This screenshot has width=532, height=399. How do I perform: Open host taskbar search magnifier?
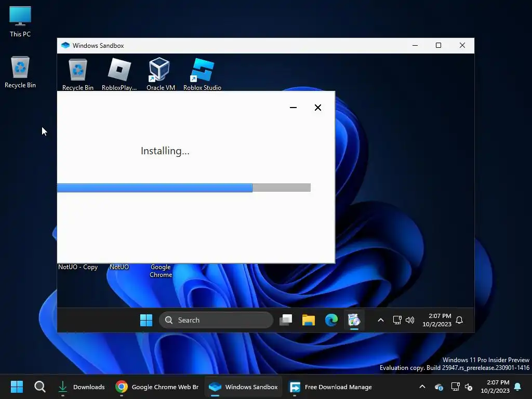point(40,387)
